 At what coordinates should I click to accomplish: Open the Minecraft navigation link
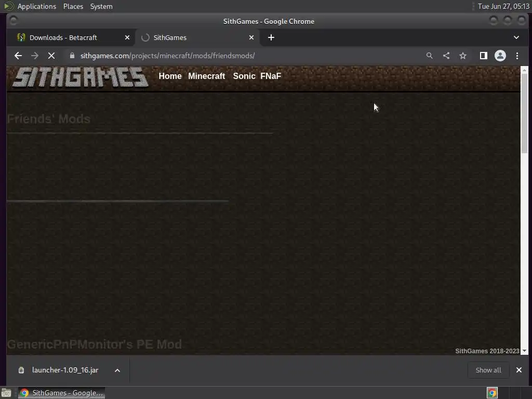click(x=206, y=76)
